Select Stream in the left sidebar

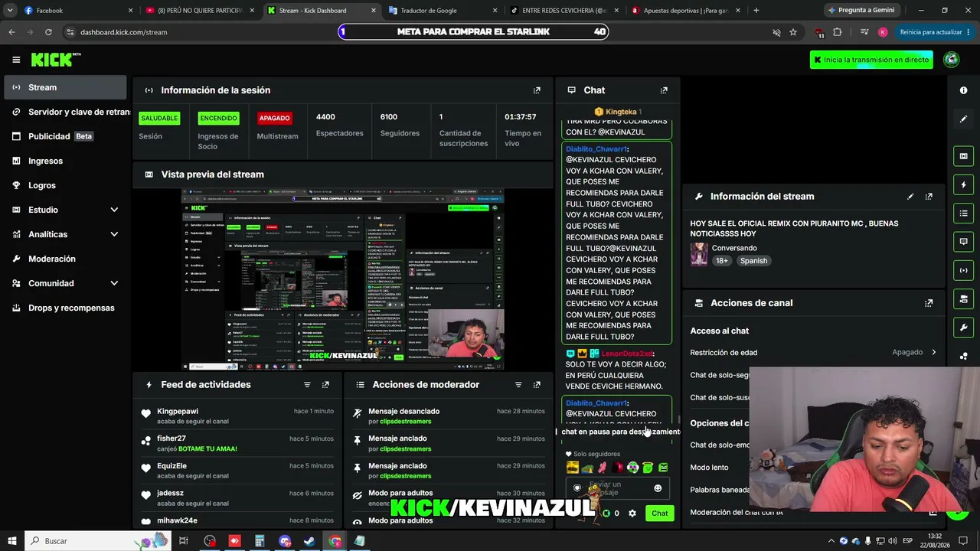click(x=65, y=87)
